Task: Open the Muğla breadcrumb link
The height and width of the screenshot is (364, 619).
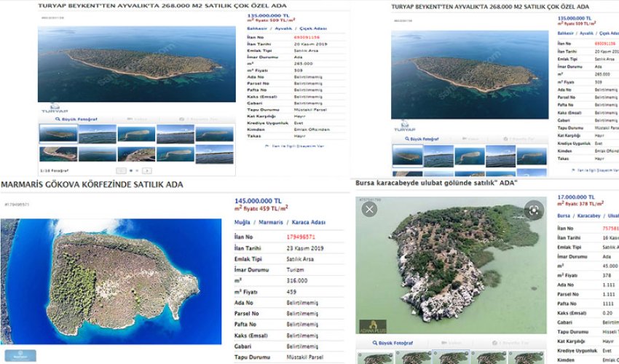Action: [242, 222]
